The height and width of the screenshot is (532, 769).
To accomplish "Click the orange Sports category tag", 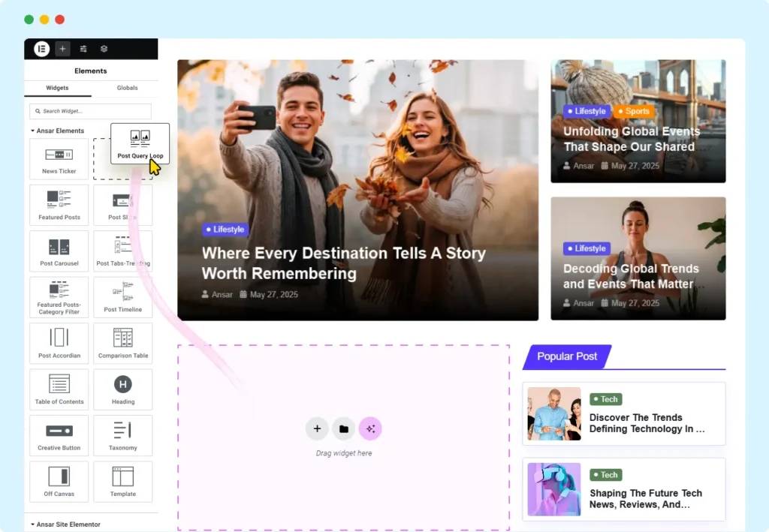I will point(633,111).
